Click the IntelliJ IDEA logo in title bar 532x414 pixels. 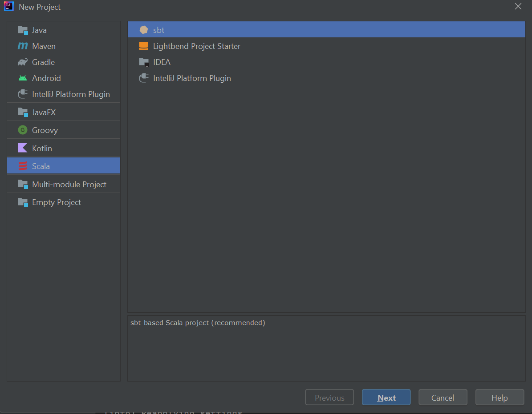(9, 6)
